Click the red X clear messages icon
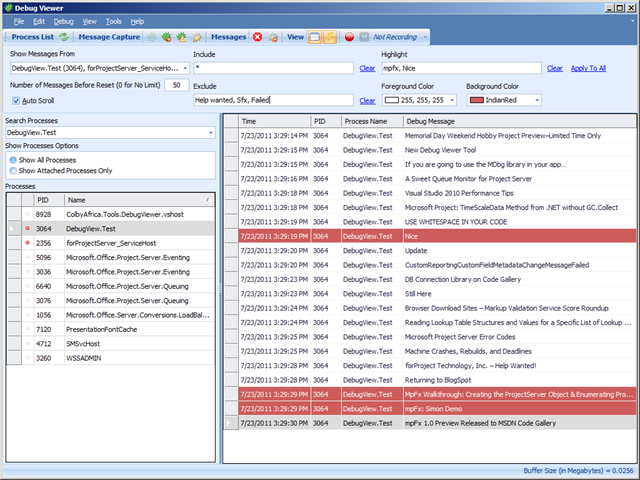 (x=257, y=37)
